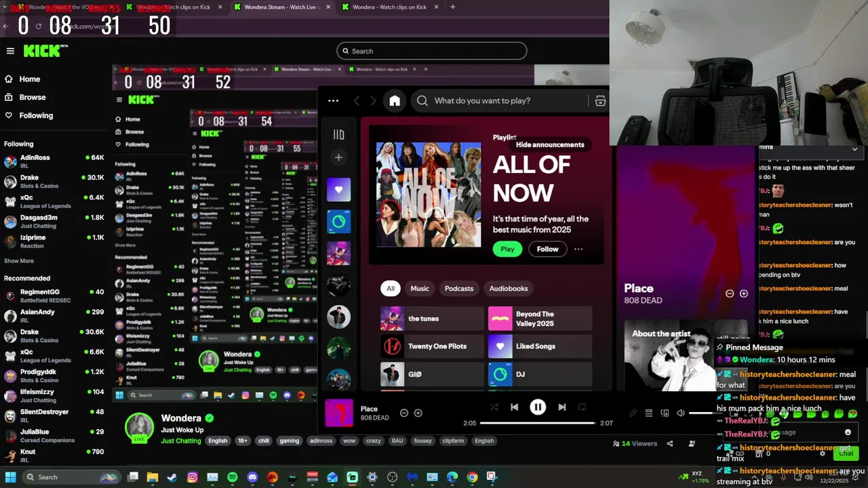The image size is (868, 488).
Task: Play the All Of Now playlist
Action: pos(507,249)
